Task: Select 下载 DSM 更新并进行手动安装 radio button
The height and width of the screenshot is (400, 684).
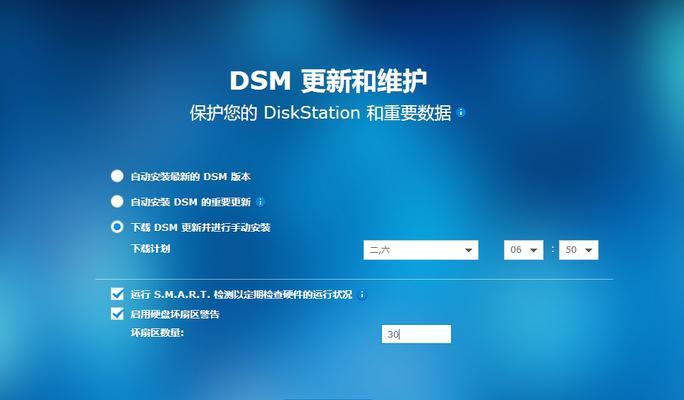Action: pos(117,227)
